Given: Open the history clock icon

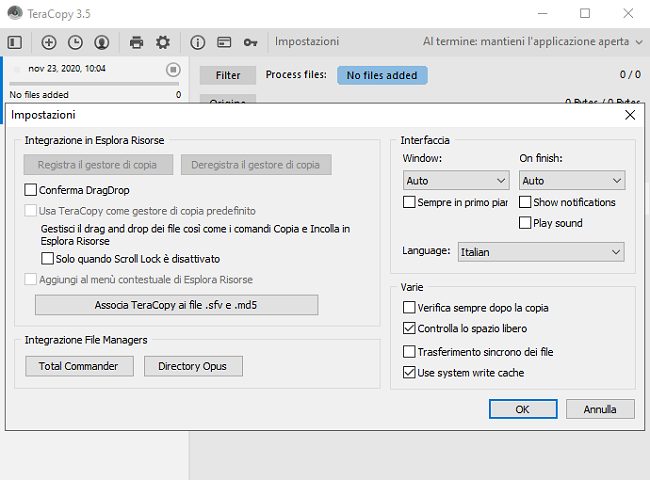Looking at the screenshot, I should [75, 42].
